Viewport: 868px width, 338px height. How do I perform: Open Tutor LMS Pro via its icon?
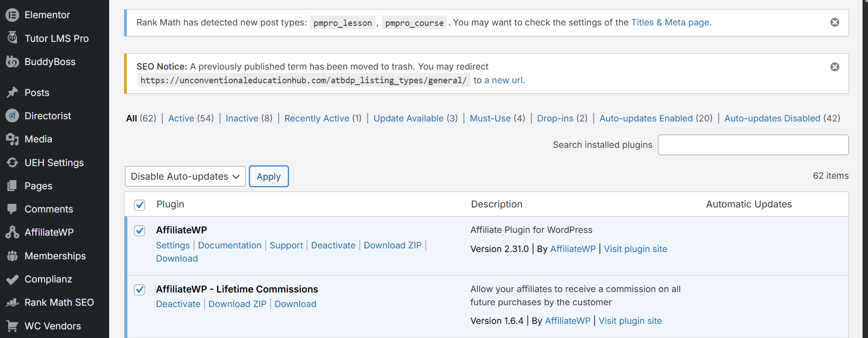coord(12,38)
